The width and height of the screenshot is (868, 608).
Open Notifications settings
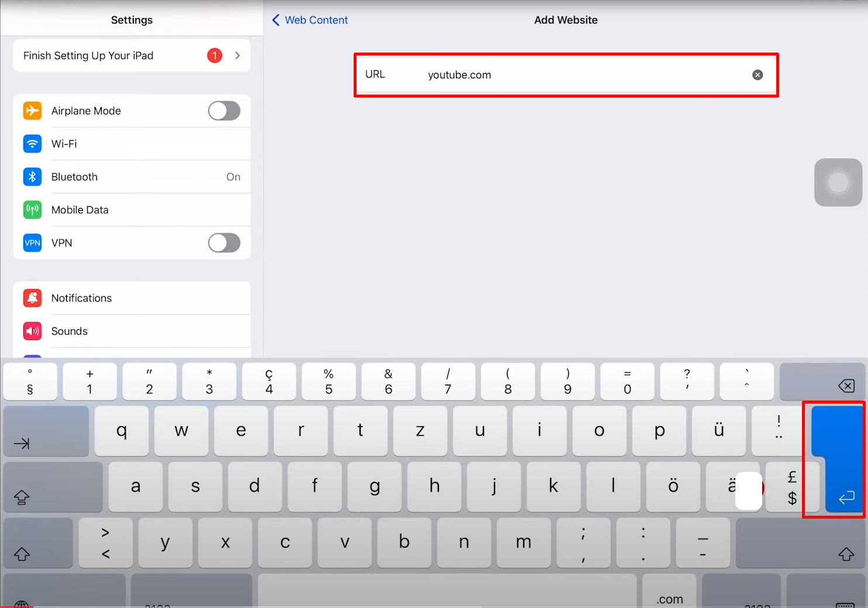click(132, 298)
